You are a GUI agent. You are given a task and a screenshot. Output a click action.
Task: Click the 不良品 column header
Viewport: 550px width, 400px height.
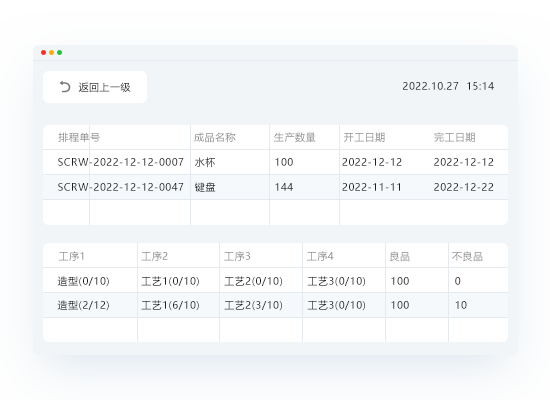point(467,256)
